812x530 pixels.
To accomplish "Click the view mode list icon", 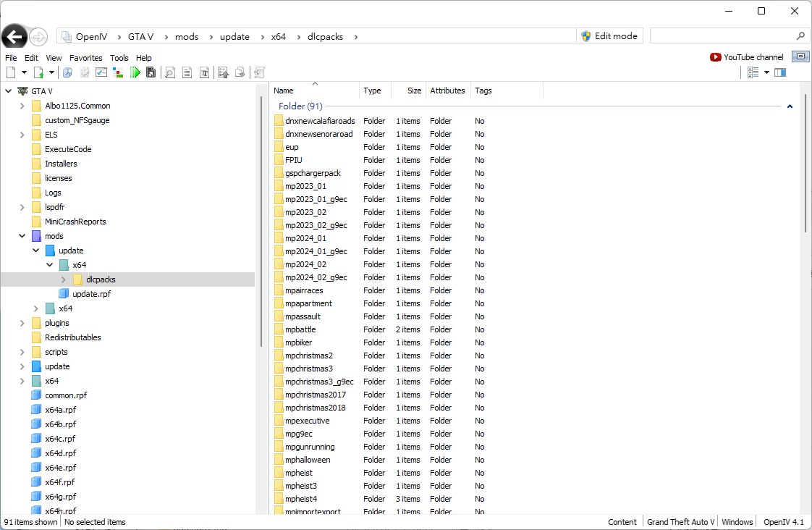I will (x=753, y=72).
